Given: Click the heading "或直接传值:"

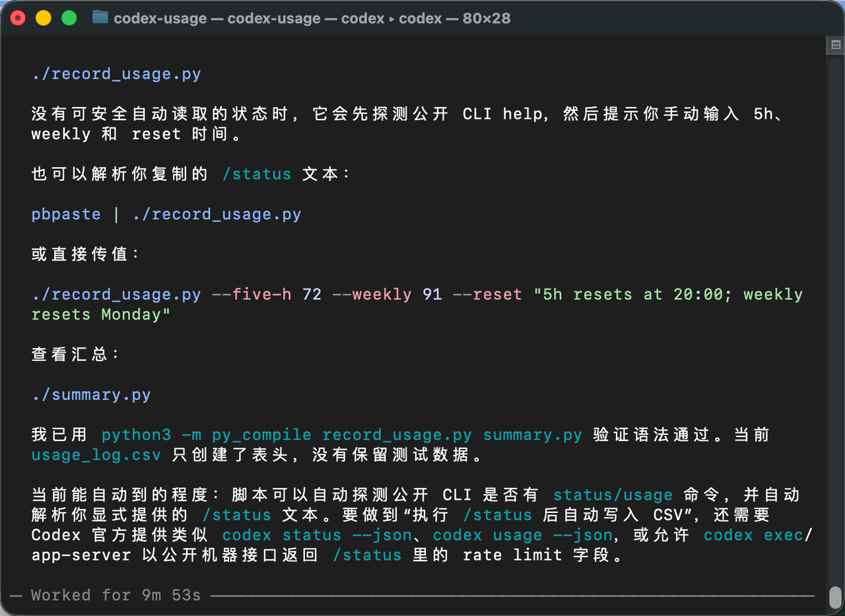Looking at the screenshot, I should [86, 254].
